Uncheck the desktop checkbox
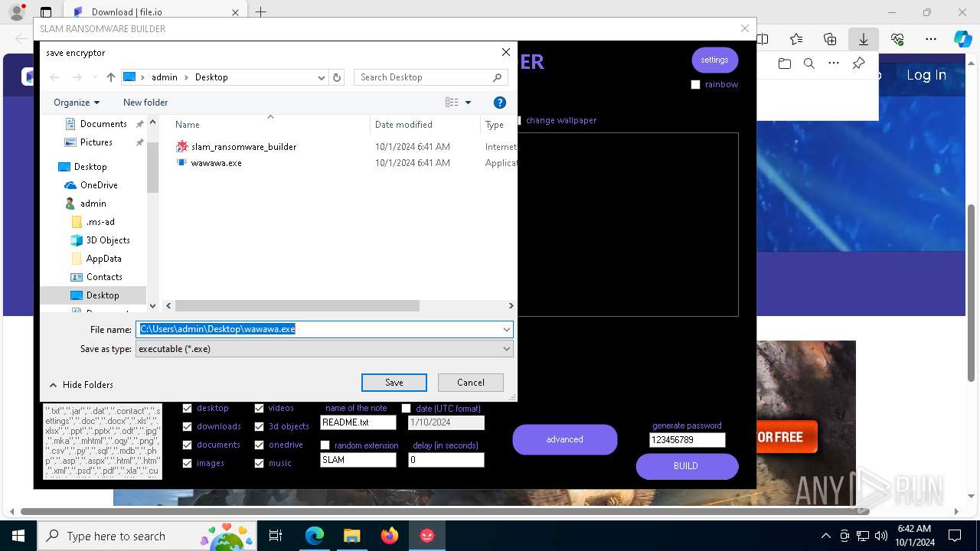Viewport: 980px width, 551px height. 187,409
